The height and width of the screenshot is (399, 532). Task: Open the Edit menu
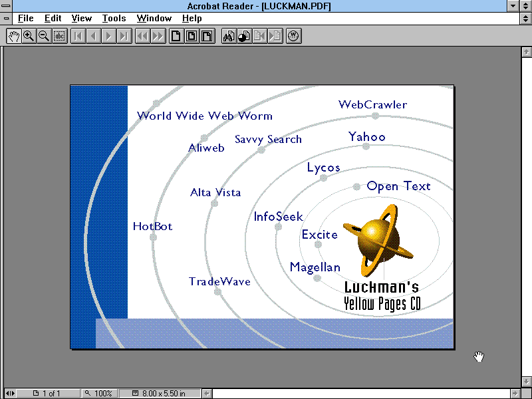coord(53,19)
